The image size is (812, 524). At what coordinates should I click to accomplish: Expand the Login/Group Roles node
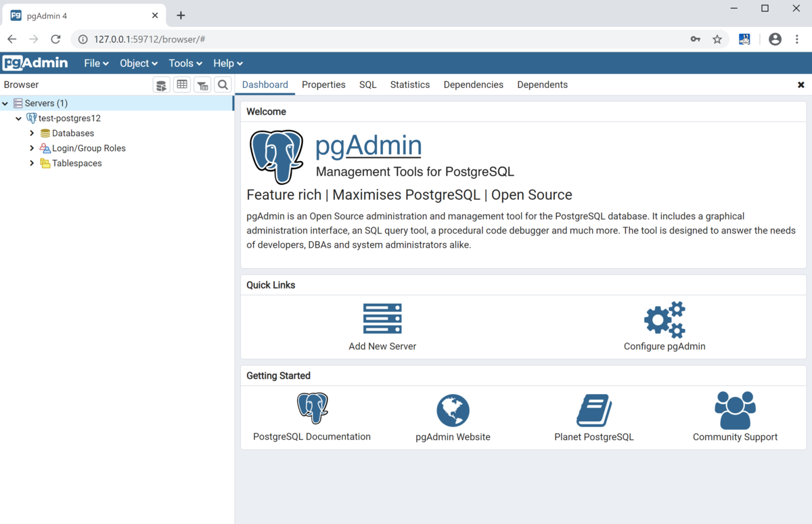click(x=31, y=148)
